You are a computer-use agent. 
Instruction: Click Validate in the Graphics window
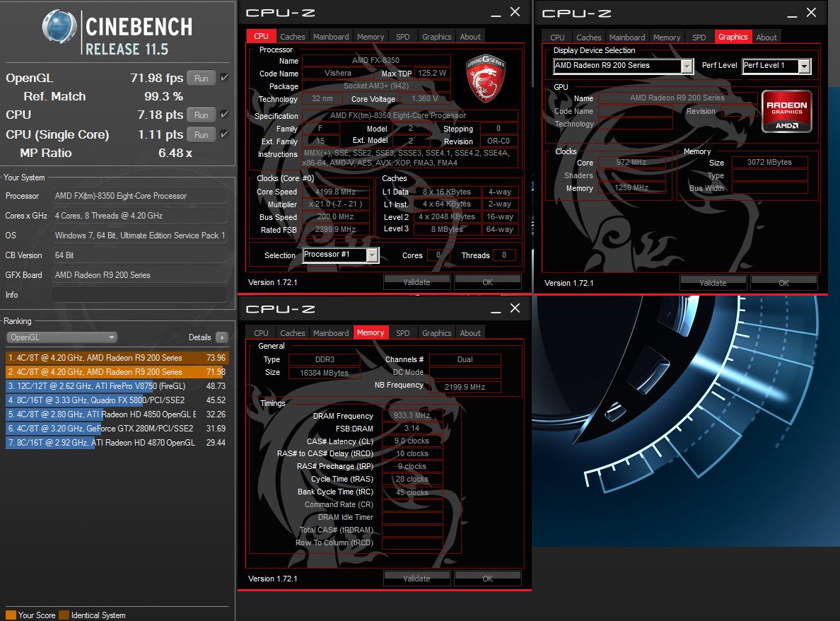pos(713,282)
